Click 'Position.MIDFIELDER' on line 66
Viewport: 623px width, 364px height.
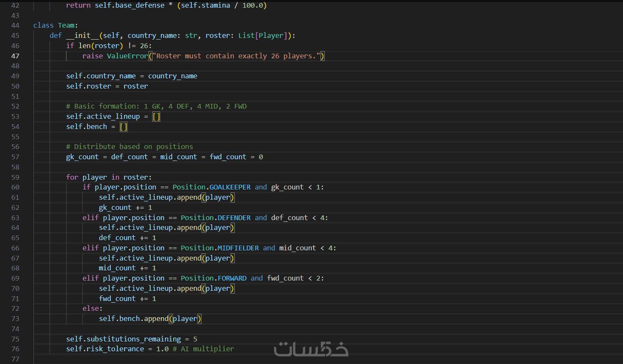tap(220, 248)
